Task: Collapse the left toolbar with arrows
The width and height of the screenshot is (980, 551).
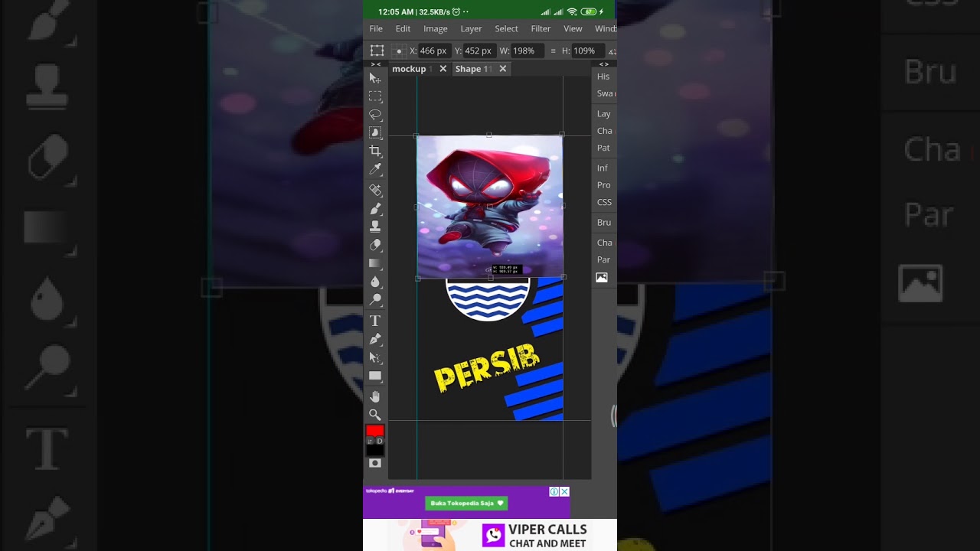Action: [375, 64]
